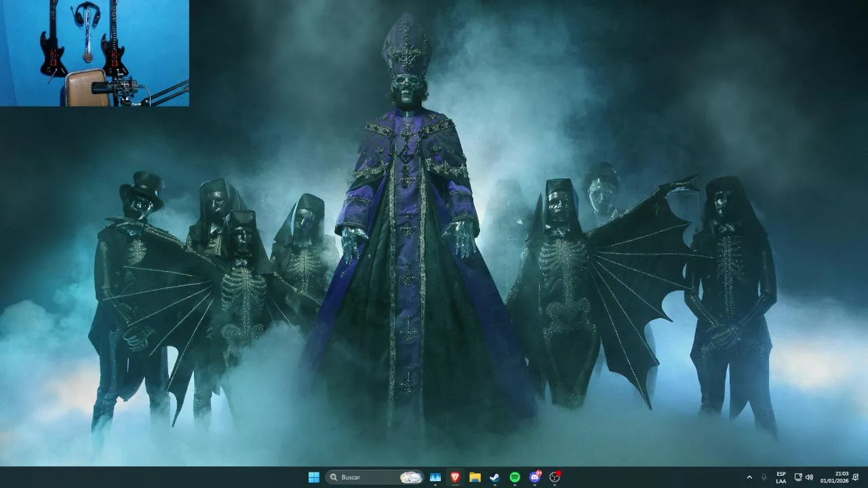
Task: Open the Windows Start menu
Action: (314, 477)
